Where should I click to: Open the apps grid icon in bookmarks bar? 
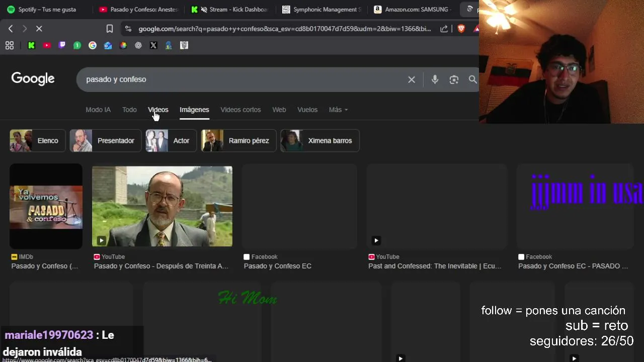10,45
